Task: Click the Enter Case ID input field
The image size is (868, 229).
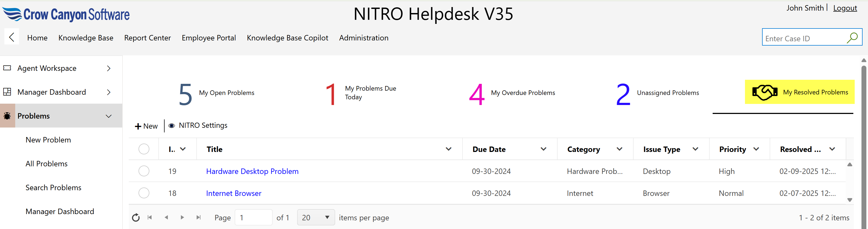Action: (804, 38)
